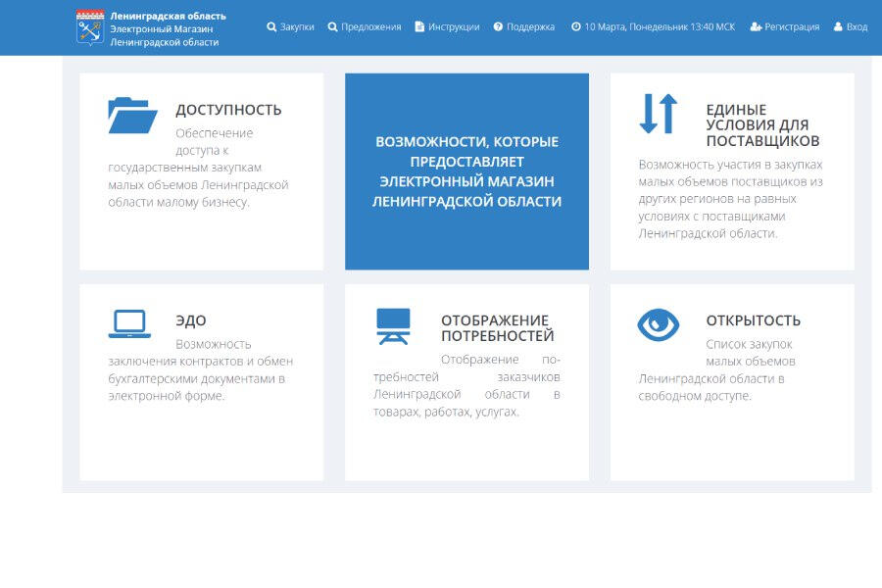The height and width of the screenshot is (588, 882).
Task: Click the blue central banner tile
Action: 466,171
